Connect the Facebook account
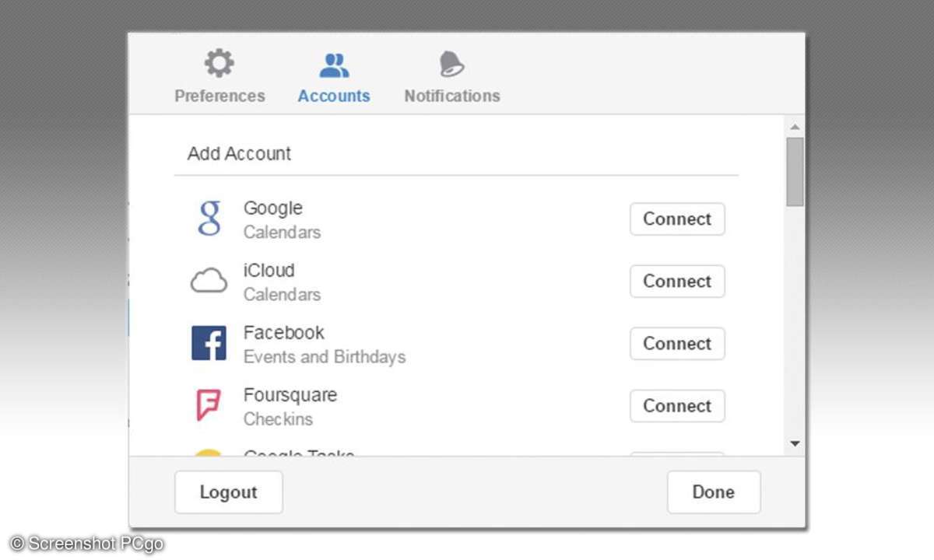This screenshot has height=560, width=934. pos(677,343)
